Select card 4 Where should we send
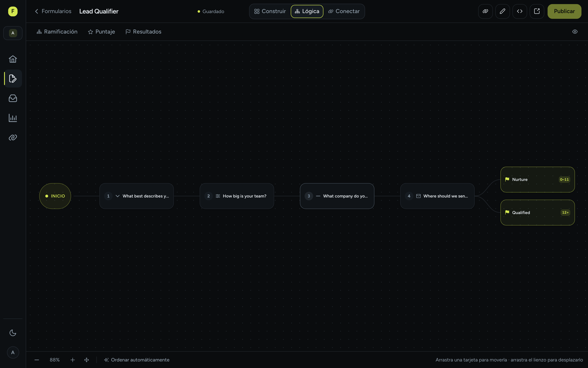Screen dimensions: 588x368 (437, 196)
